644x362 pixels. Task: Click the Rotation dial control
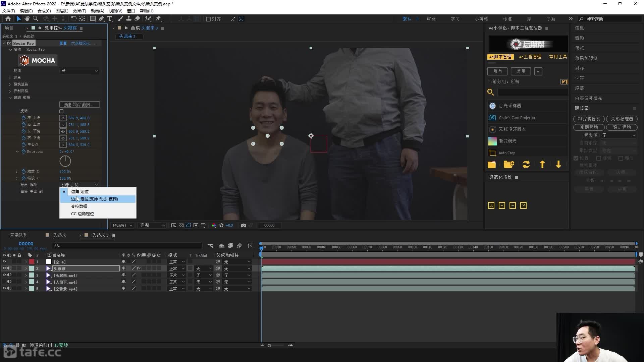(65, 161)
